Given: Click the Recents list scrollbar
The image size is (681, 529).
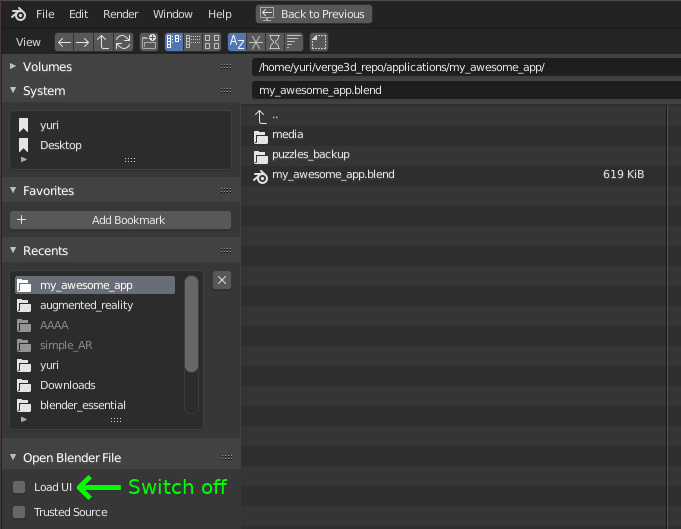Looking at the screenshot, I should pos(191,324).
